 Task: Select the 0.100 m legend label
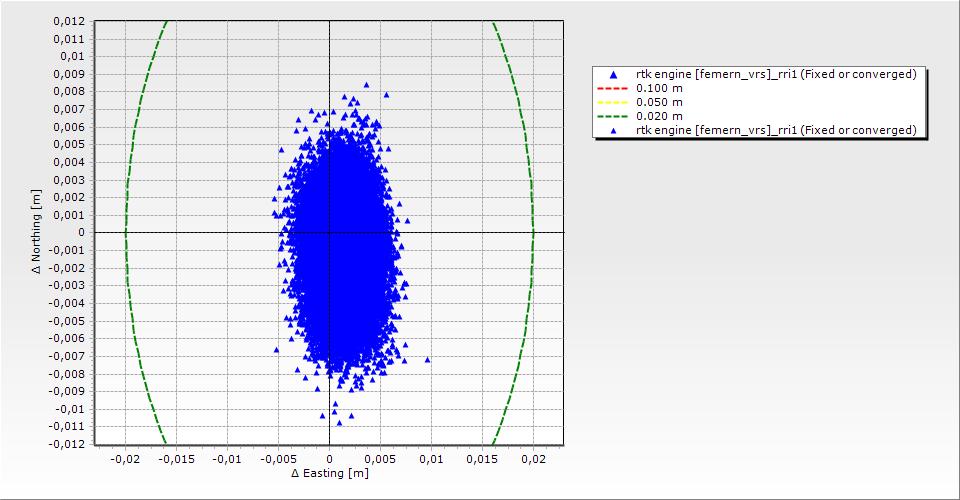point(660,89)
